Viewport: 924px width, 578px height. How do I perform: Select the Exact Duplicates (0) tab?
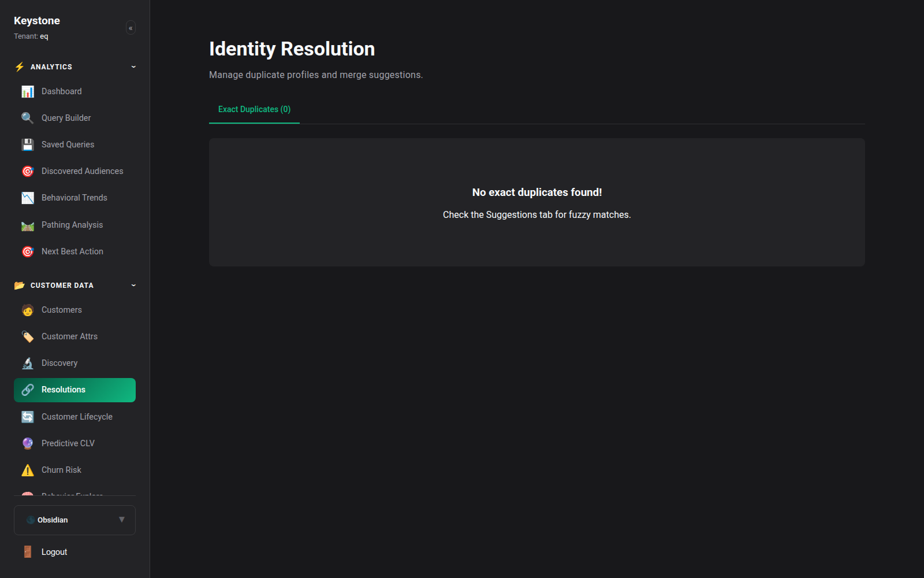254,109
